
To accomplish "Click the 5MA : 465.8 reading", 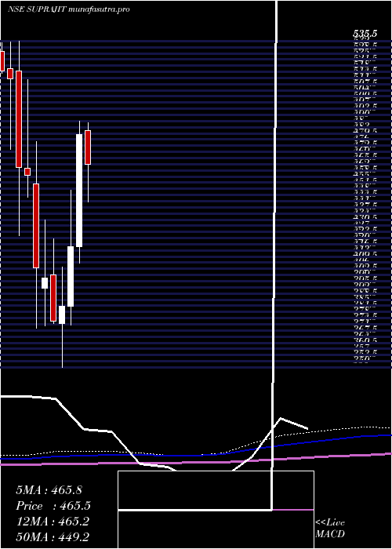I will click(x=49, y=490).
